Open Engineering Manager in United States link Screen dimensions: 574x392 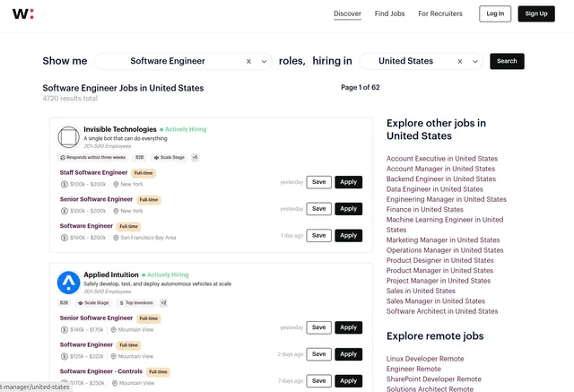tap(447, 199)
